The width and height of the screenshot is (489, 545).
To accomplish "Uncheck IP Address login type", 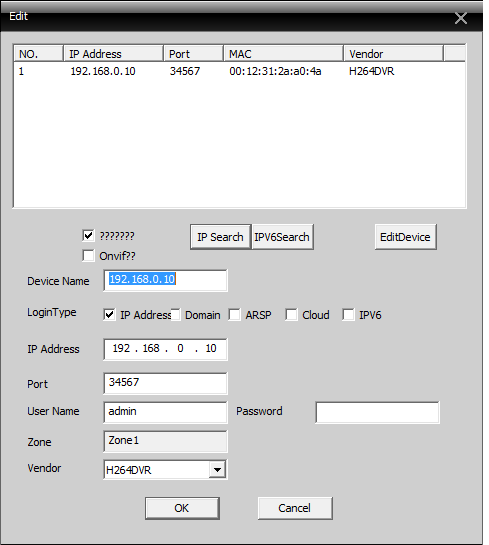I will 109,315.
